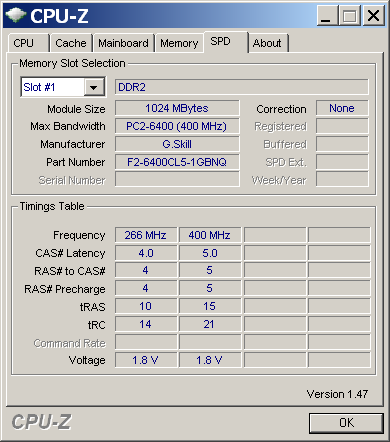Click the empty Buffered field

tap(342, 144)
